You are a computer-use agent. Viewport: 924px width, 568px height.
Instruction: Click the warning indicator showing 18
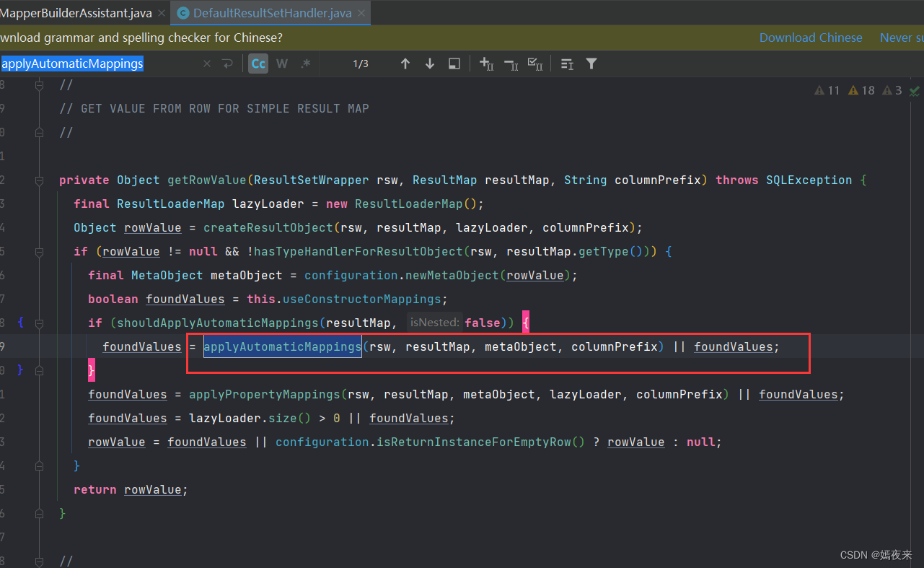861,90
